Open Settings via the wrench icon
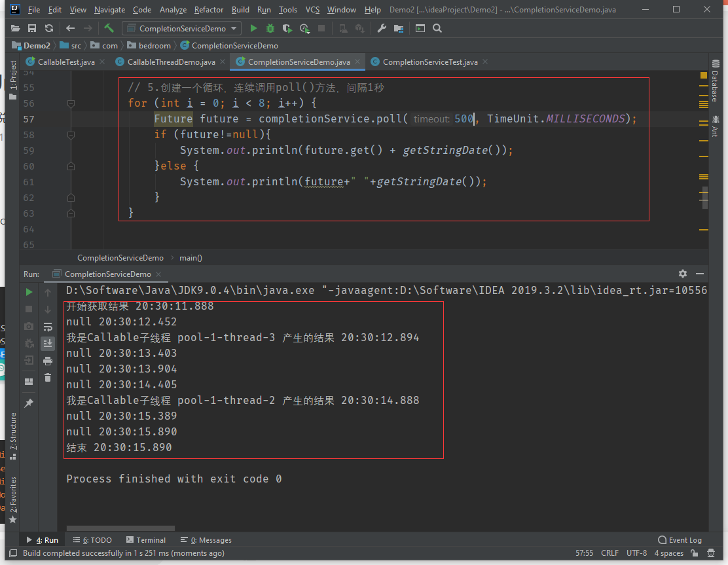Screen dimensions: 728x565 (x=382, y=28)
